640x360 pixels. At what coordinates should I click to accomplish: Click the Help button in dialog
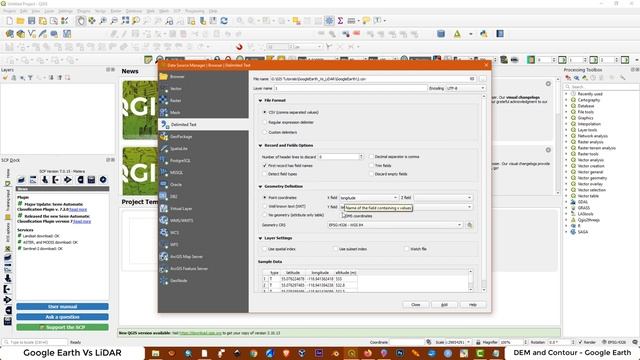(473, 305)
